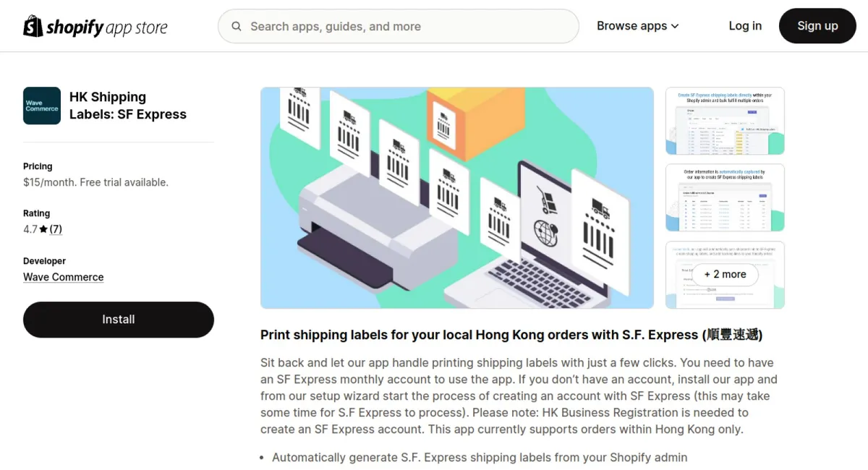Open the (7) reviews link
The height and width of the screenshot is (470, 868).
coord(56,229)
